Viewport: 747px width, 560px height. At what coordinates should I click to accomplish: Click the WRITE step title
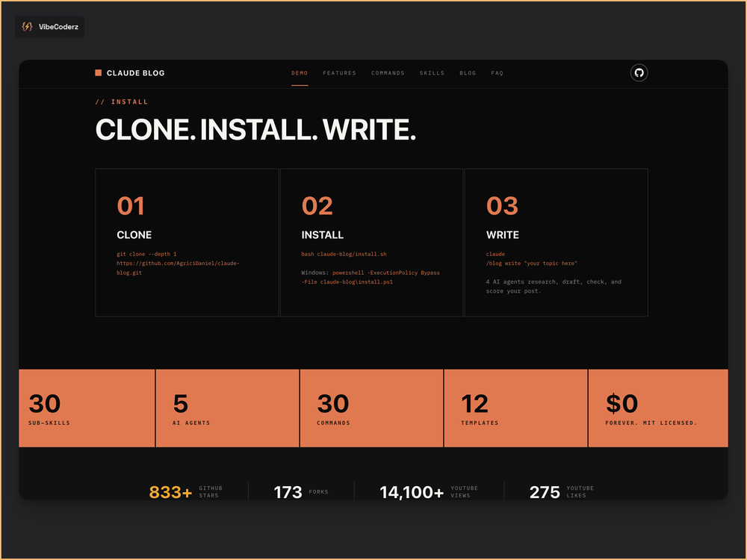pos(502,234)
